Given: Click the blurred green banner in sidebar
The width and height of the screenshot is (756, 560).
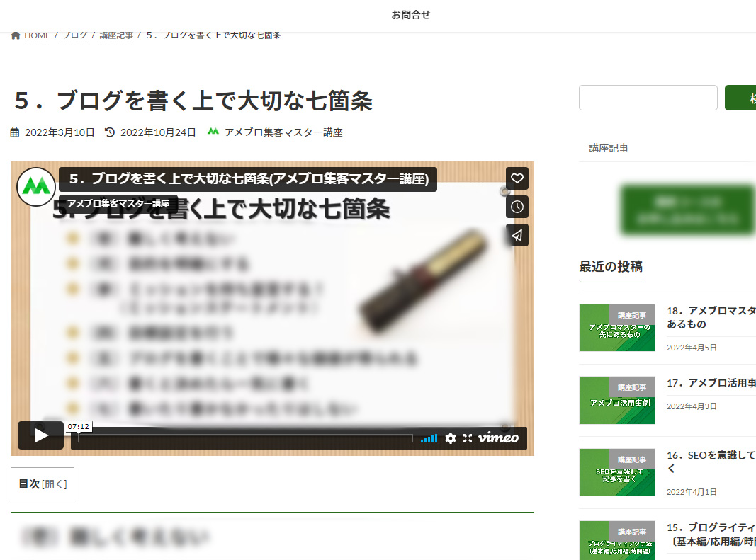Looking at the screenshot, I should click(687, 209).
